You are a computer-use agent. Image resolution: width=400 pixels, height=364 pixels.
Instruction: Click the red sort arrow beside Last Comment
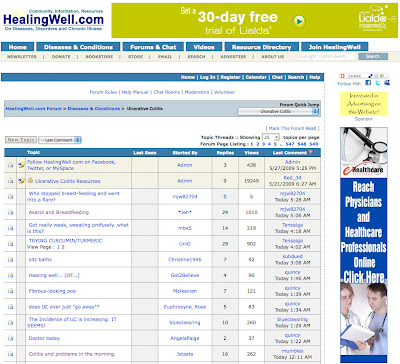(x=311, y=152)
